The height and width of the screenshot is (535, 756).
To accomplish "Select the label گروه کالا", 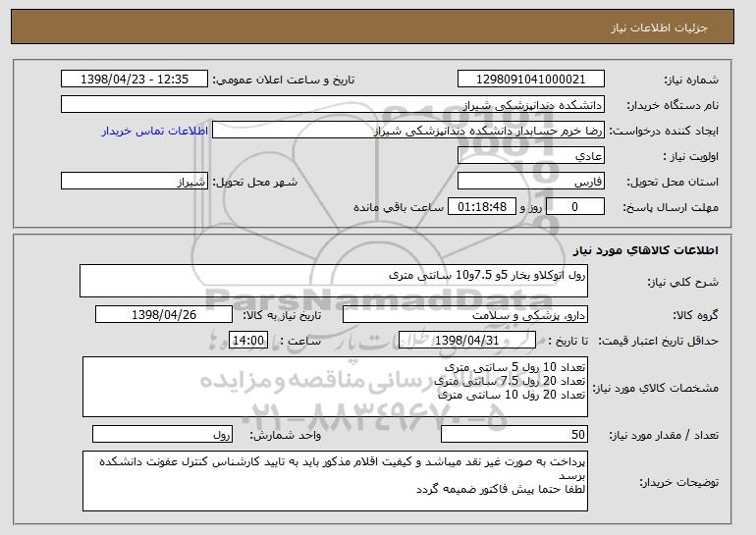I will pyautogui.click(x=695, y=315).
